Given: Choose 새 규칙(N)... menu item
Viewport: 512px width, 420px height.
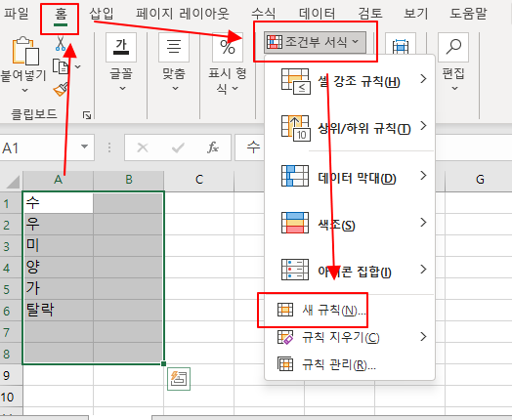Looking at the screenshot, I should pyautogui.click(x=350, y=310).
